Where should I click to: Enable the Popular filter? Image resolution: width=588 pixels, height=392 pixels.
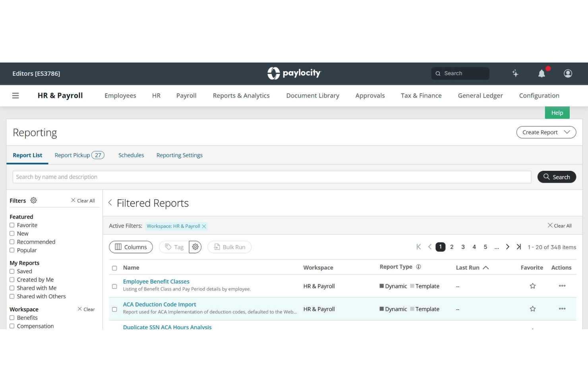click(x=12, y=250)
